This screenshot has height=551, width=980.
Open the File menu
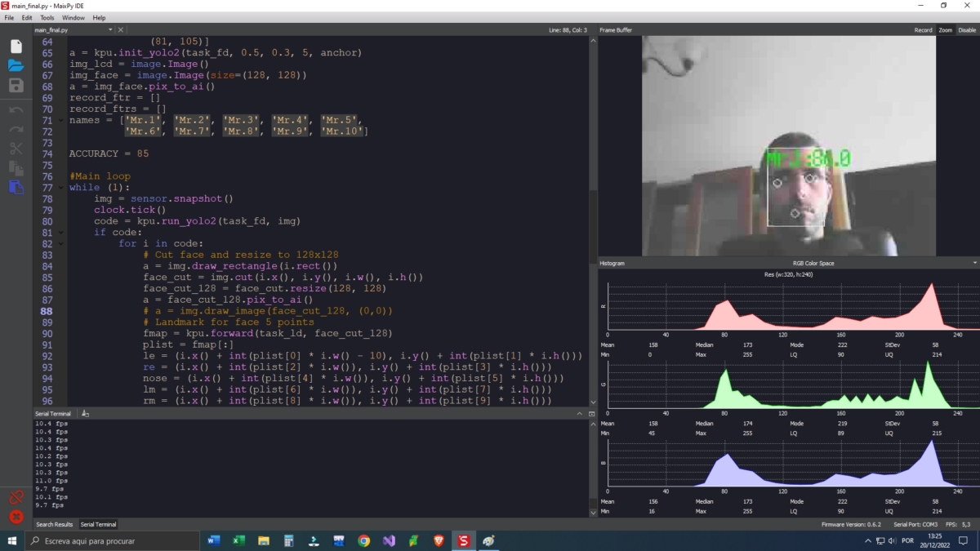[9, 17]
